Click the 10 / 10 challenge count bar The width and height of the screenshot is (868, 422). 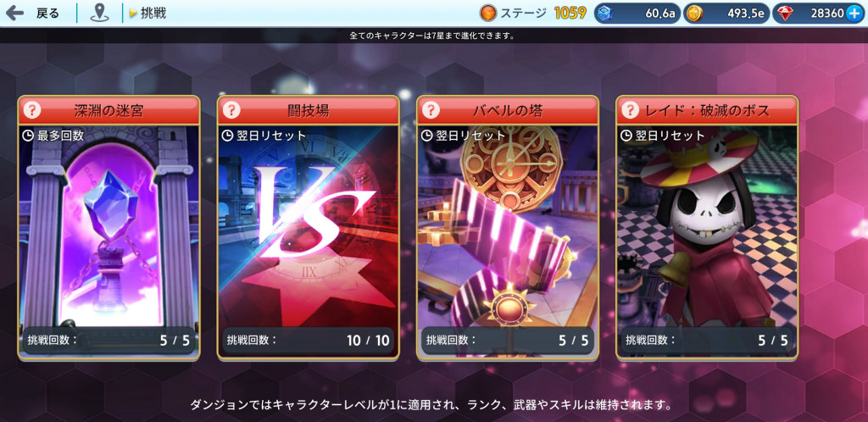[x=309, y=340]
